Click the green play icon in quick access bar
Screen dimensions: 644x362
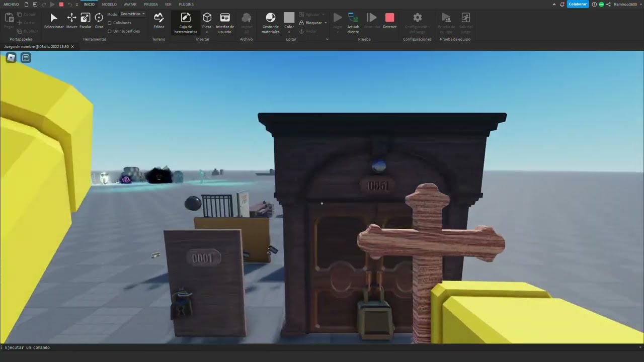point(52,4)
